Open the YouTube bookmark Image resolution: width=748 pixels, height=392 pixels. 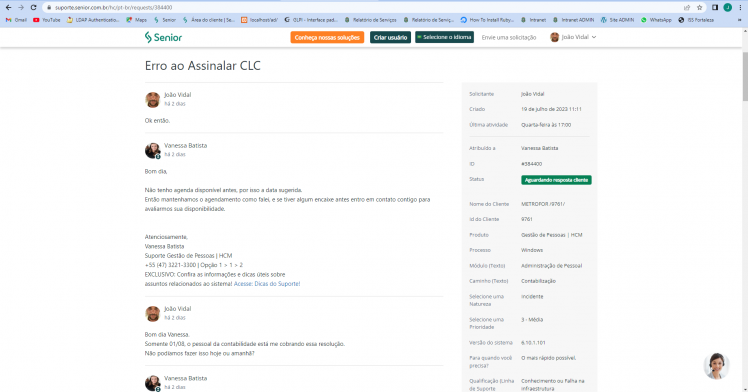[x=47, y=20]
